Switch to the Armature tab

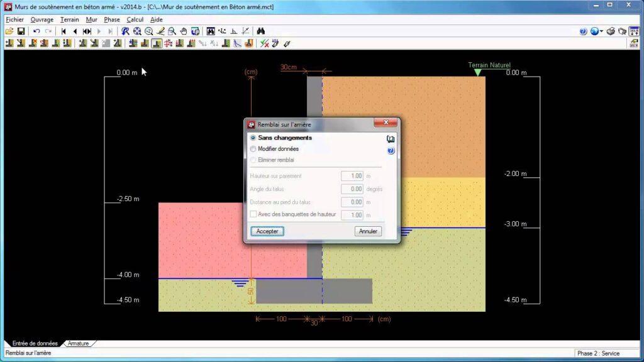[79, 344]
